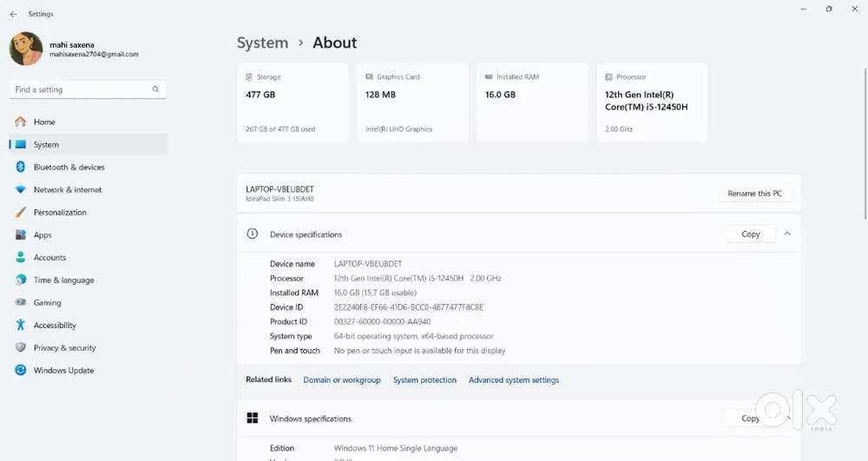Open the Storage 477 GB card

[x=293, y=102]
